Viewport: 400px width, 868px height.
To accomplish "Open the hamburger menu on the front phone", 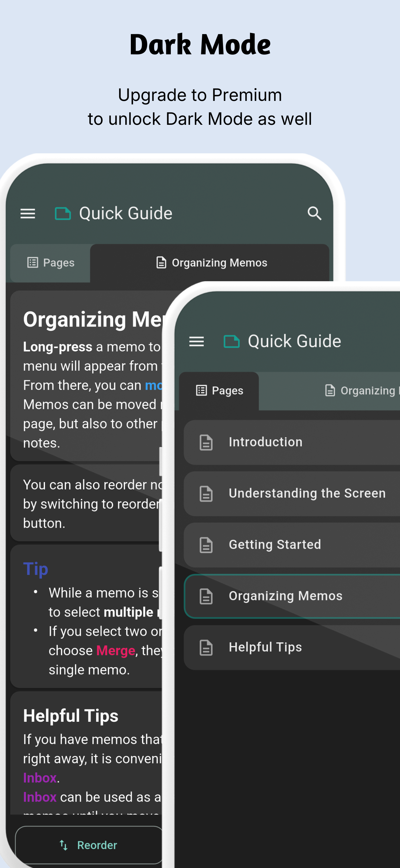I will coord(197,341).
